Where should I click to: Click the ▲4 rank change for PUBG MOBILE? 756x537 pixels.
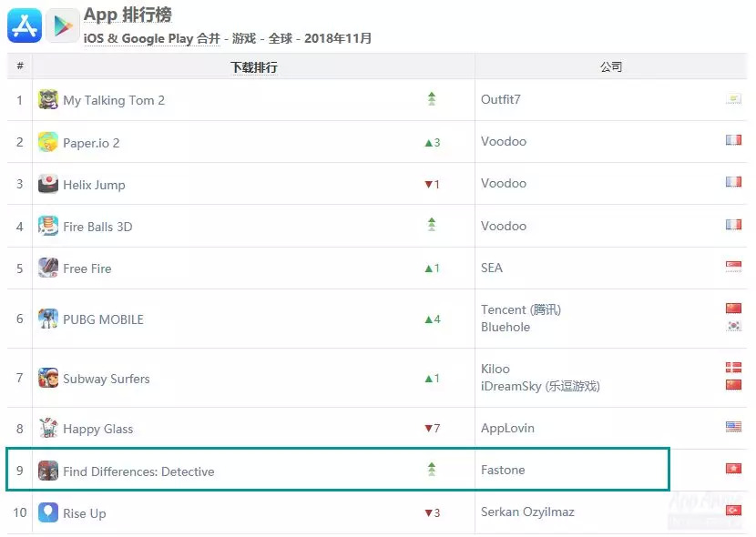[433, 319]
